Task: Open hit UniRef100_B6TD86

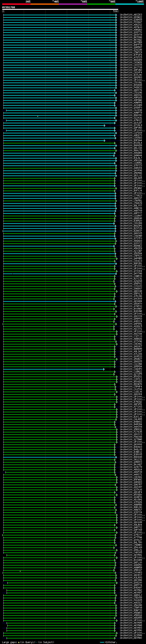Action: [x=131, y=37]
